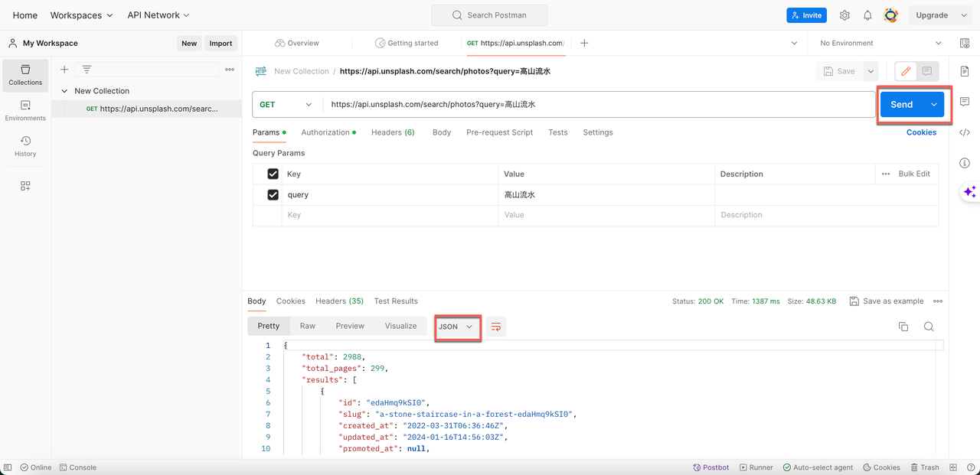Switch response view to Raw
This screenshot has width=980, height=475.
click(308, 326)
